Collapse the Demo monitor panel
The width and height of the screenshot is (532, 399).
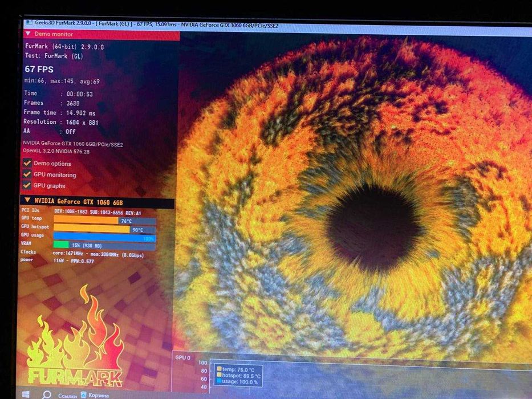pos(28,34)
